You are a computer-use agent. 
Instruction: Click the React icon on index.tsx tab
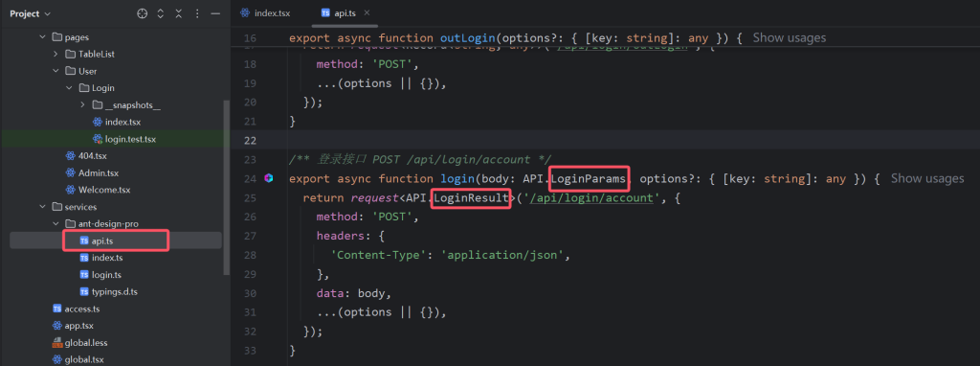coord(244,12)
